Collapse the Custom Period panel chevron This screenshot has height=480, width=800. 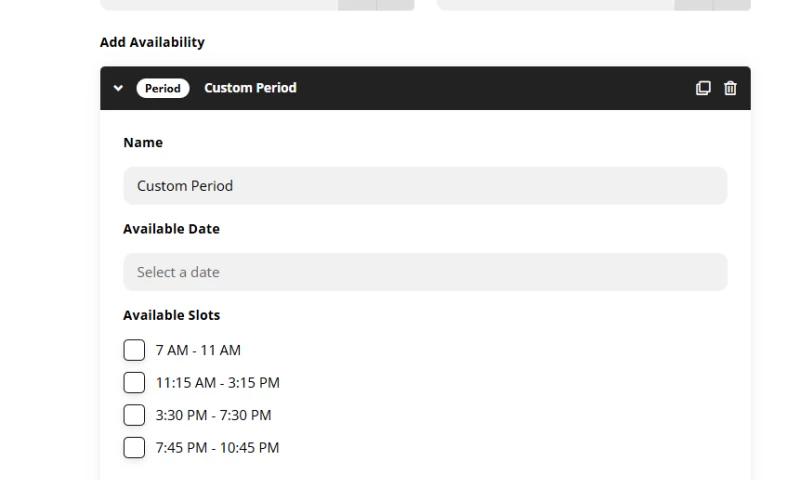pos(118,88)
